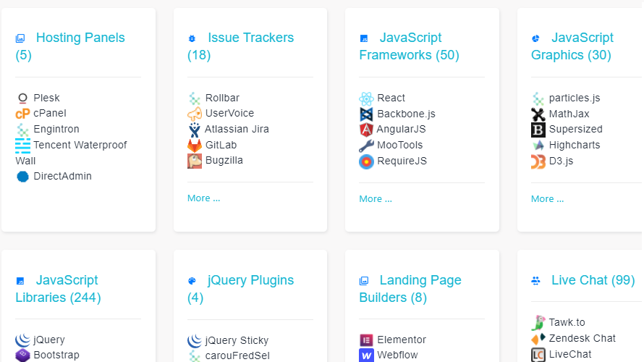
Task: Open the Issue Trackers (18) category
Action: tap(241, 46)
